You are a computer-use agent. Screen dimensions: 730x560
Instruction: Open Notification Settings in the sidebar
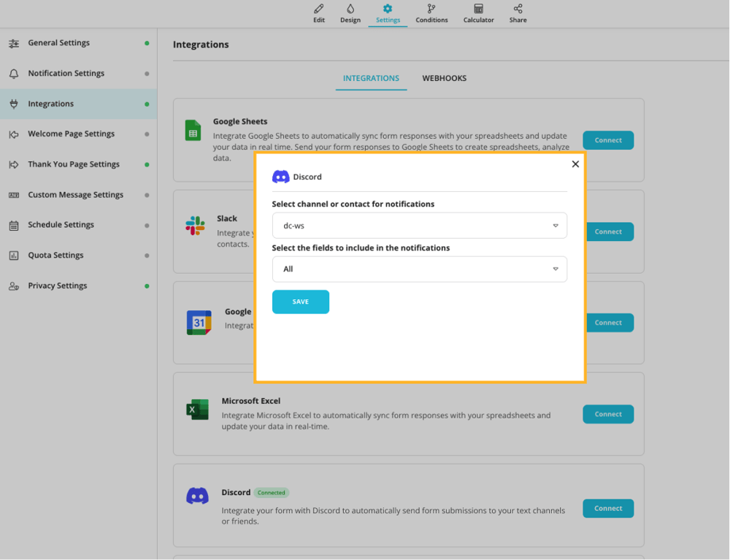[66, 73]
